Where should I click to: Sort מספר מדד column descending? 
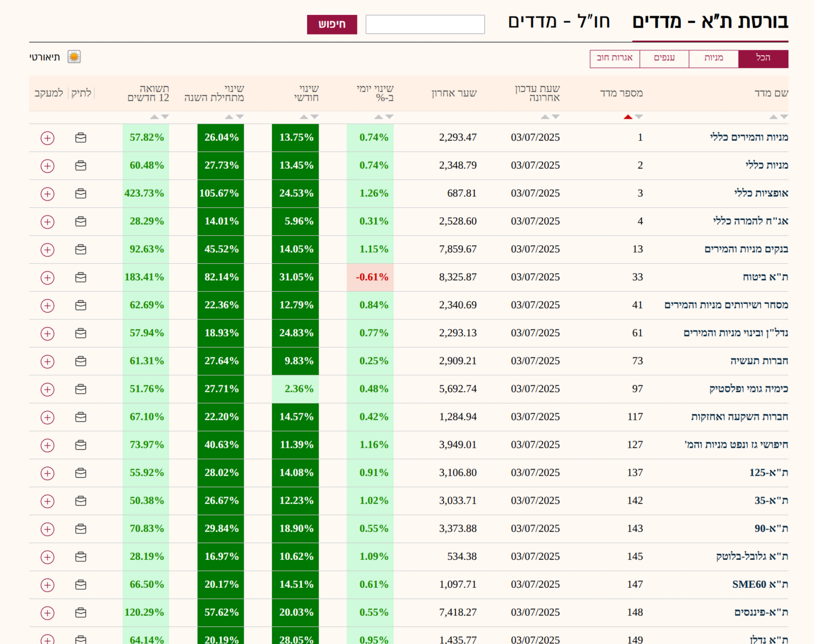(x=639, y=117)
